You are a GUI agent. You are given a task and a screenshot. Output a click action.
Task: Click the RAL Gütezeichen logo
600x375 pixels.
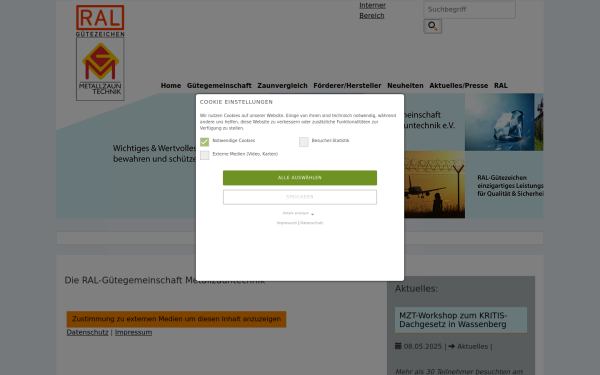(x=100, y=21)
